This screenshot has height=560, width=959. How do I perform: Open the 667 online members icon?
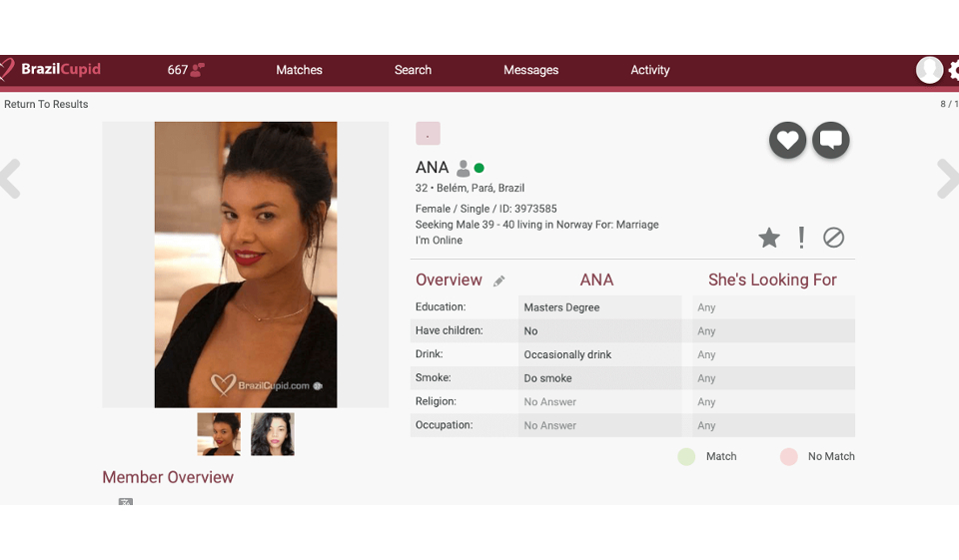(x=197, y=70)
